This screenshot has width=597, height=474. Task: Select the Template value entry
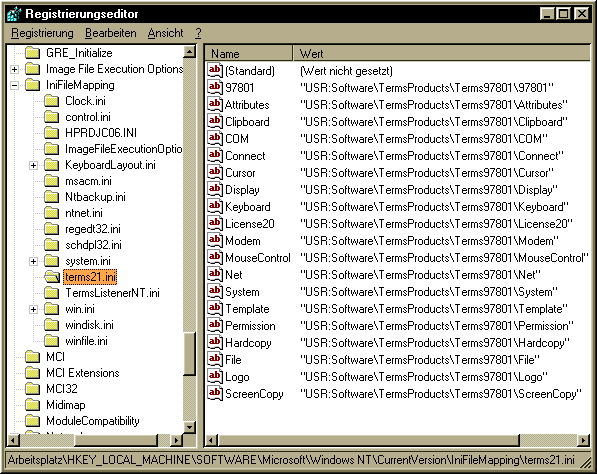click(247, 308)
